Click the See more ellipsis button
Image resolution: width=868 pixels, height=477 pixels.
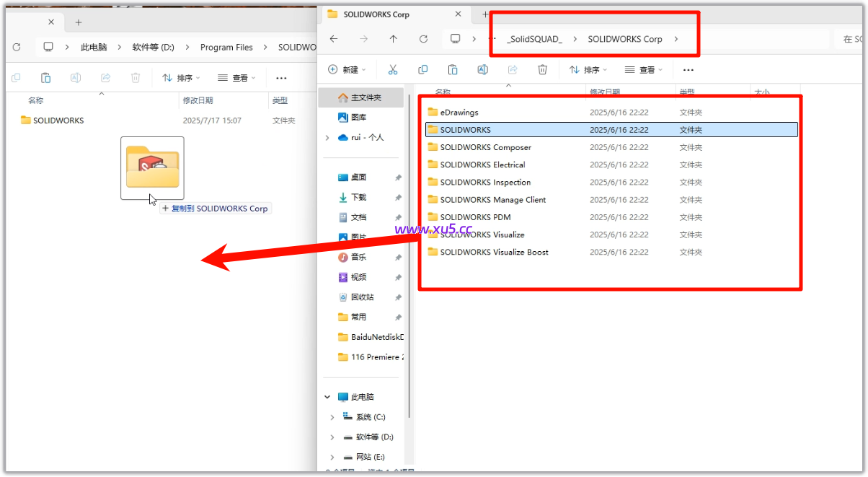click(x=688, y=69)
